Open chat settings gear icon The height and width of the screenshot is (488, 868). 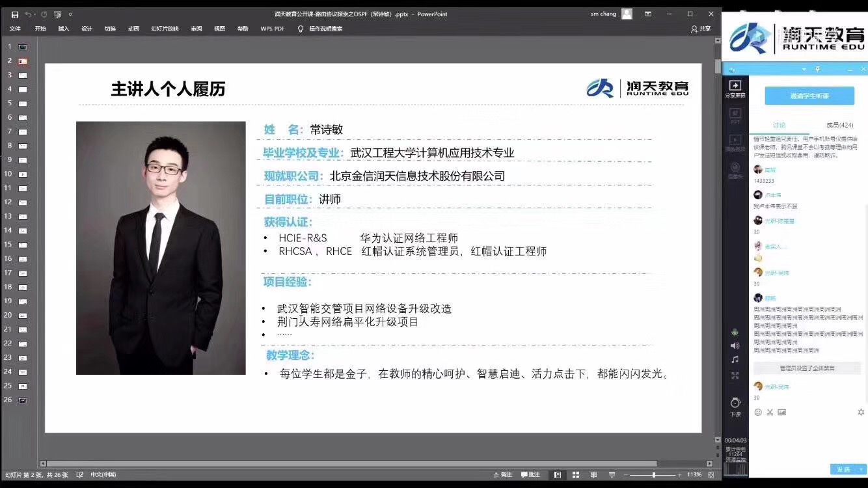pyautogui.click(x=861, y=412)
